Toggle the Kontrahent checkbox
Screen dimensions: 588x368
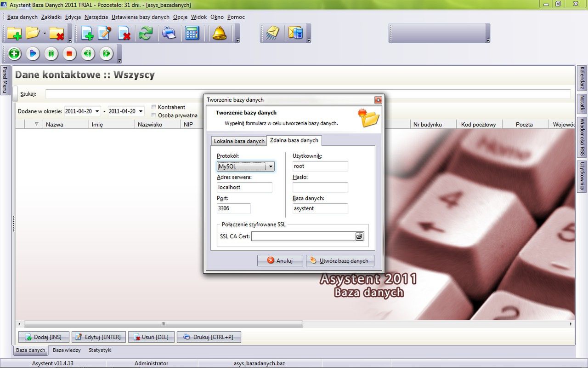(154, 107)
